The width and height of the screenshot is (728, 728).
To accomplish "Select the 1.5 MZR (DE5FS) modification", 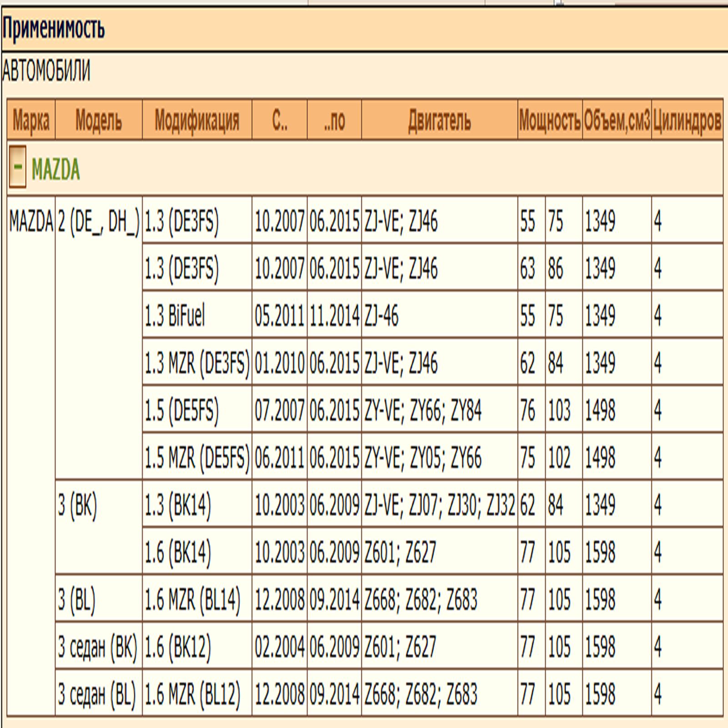I will coord(197,457).
